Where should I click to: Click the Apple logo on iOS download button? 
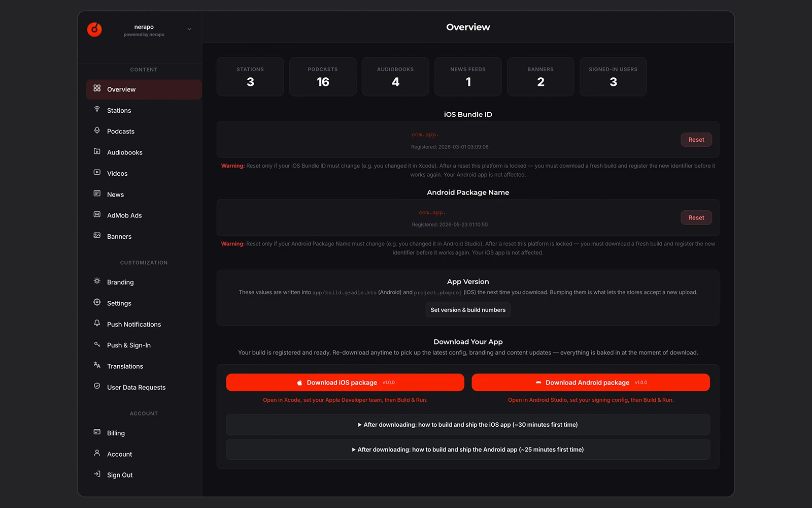(x=299, y=383)
